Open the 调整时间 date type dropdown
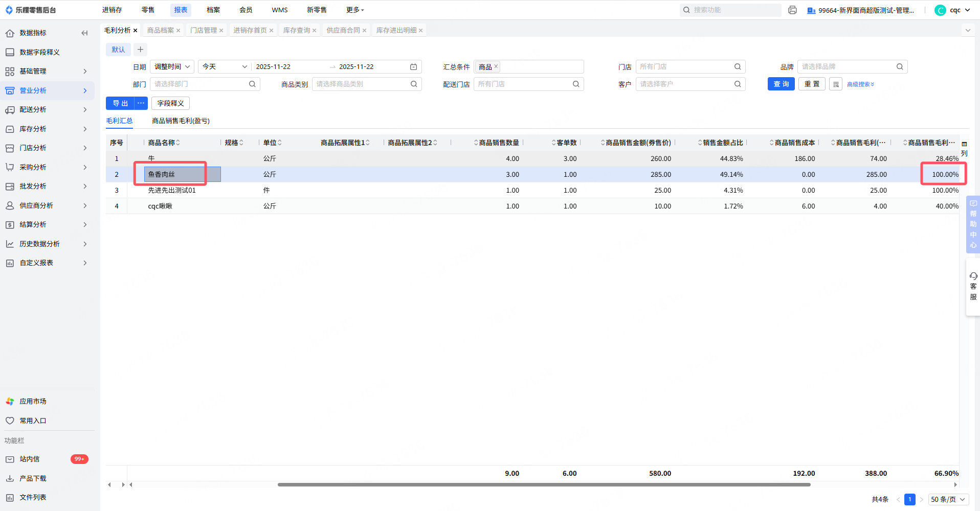Screen dimensions: 980x511 click(172, 67)
